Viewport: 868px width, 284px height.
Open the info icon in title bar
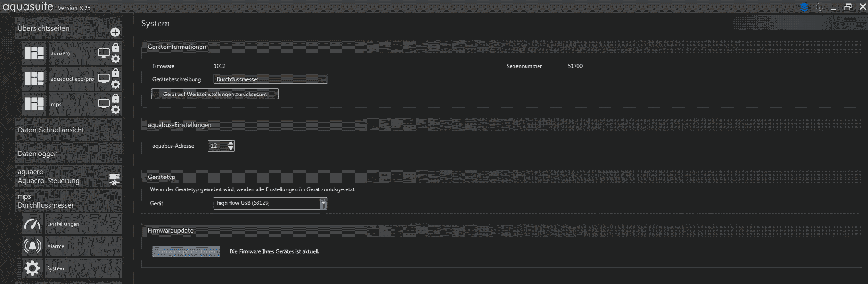pyautogui.click(x=819, y=7)
